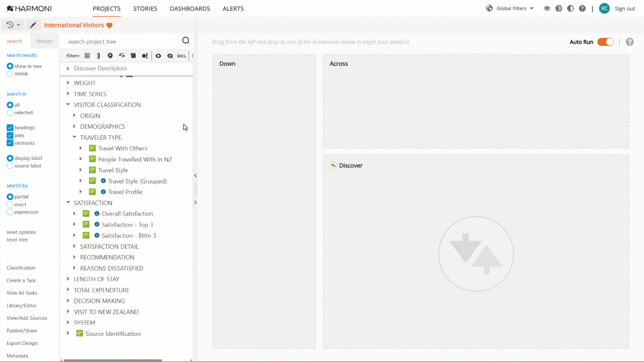
Task: Click the brain icon in top bar
Action: 558,9
